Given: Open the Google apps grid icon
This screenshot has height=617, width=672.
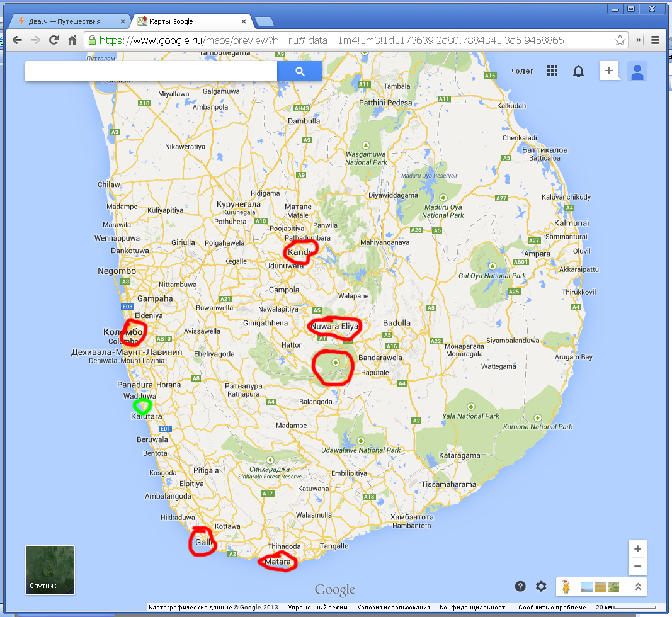Looking at the screenshot, I should tap(552, 71).
